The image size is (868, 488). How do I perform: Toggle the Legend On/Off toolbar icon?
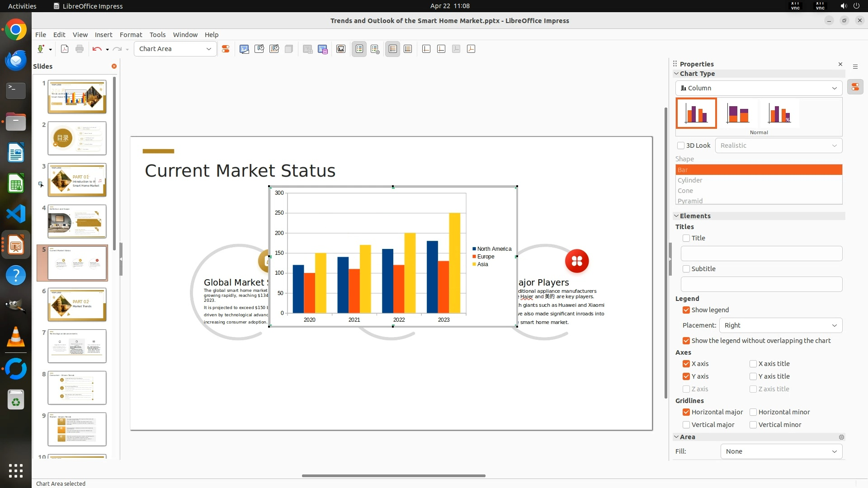[x=359, y=49]
